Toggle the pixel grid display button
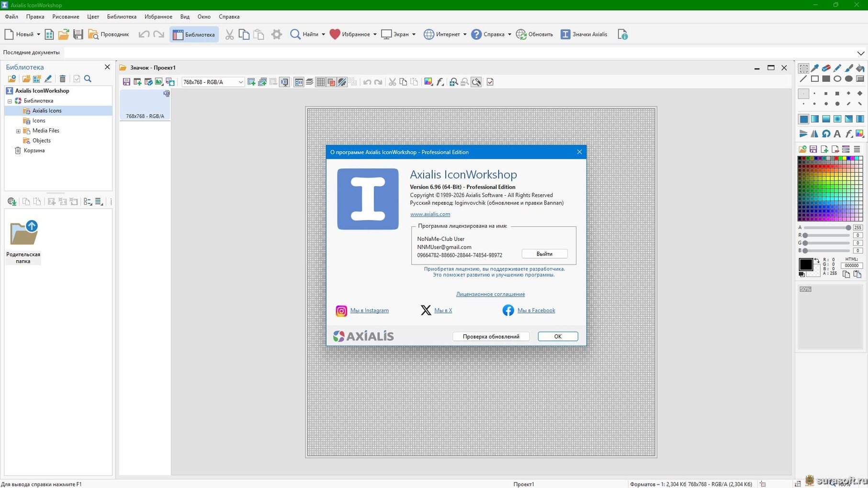The height and width of the screenshot is (488, 868). (320, 82)
